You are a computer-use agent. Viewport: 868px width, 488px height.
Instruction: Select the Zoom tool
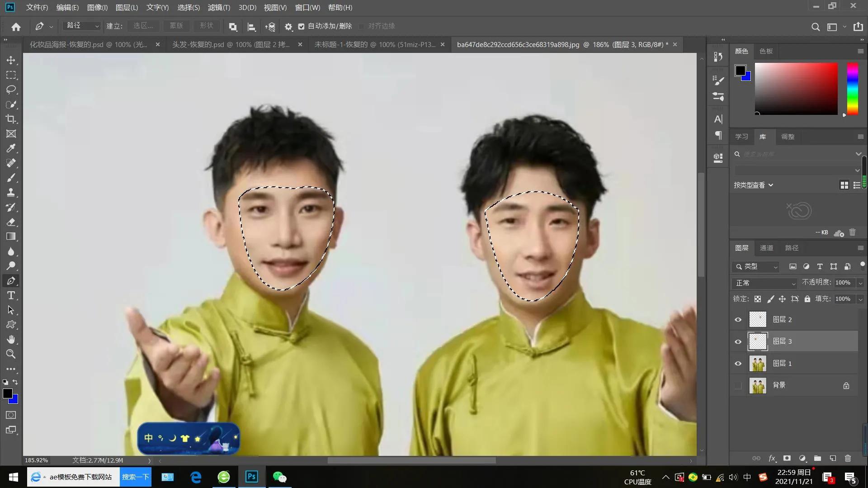(11, 354)
